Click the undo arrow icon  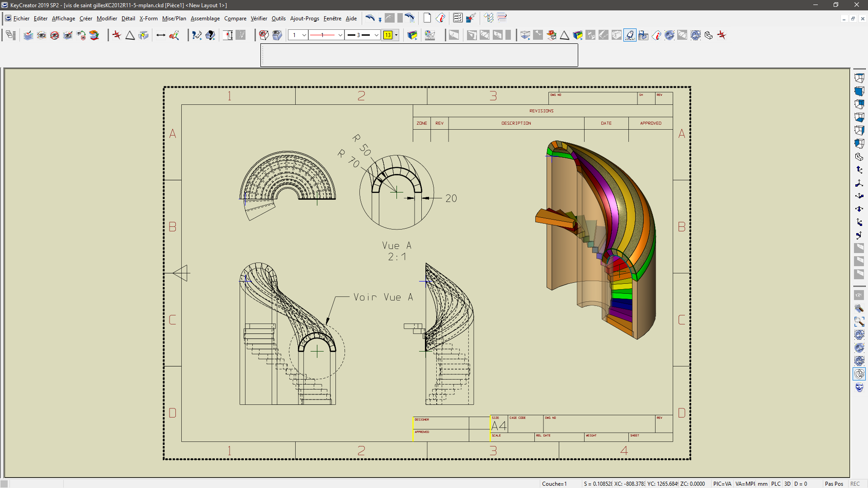click(x=370, y=18)
